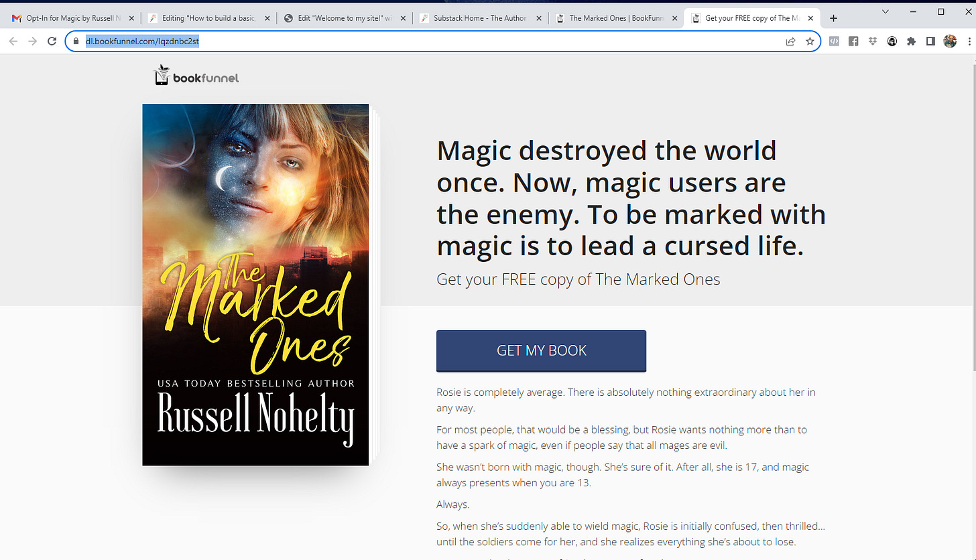Viewport: 976px width, 560px height.
Task: Toggle the browser side panel
Action: pos(930,42)
